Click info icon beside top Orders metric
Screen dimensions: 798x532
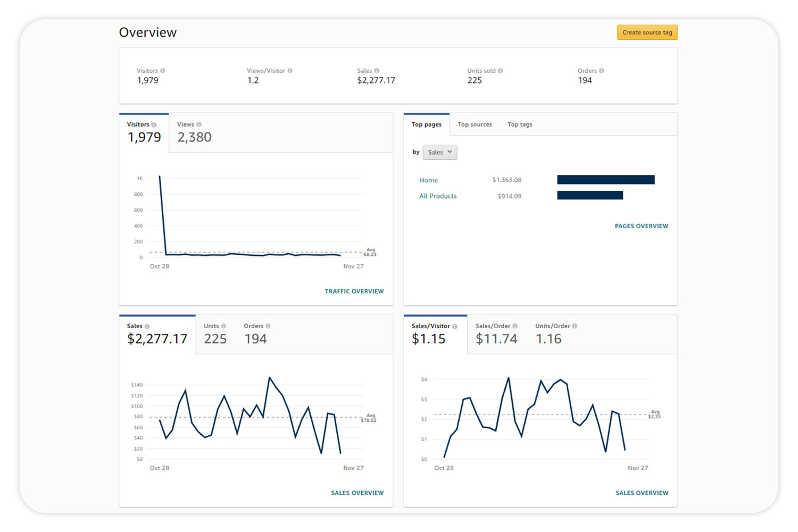pos(602,71)
